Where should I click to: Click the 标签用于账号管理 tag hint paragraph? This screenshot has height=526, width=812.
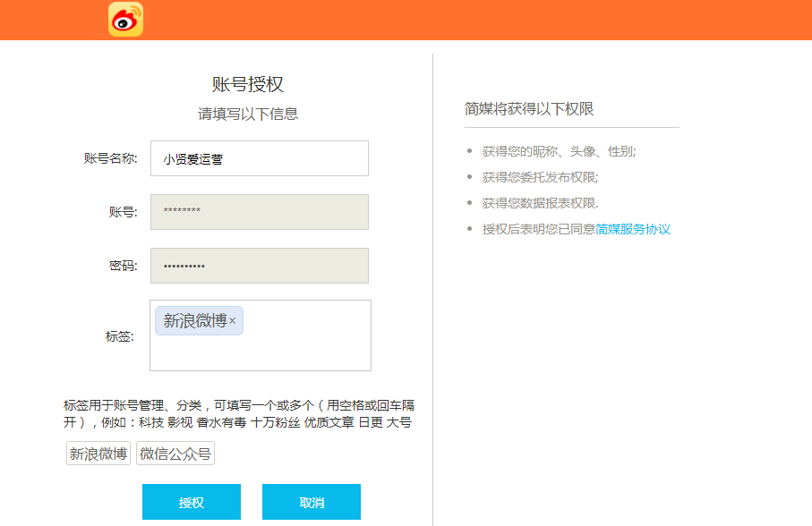(239, 414)
